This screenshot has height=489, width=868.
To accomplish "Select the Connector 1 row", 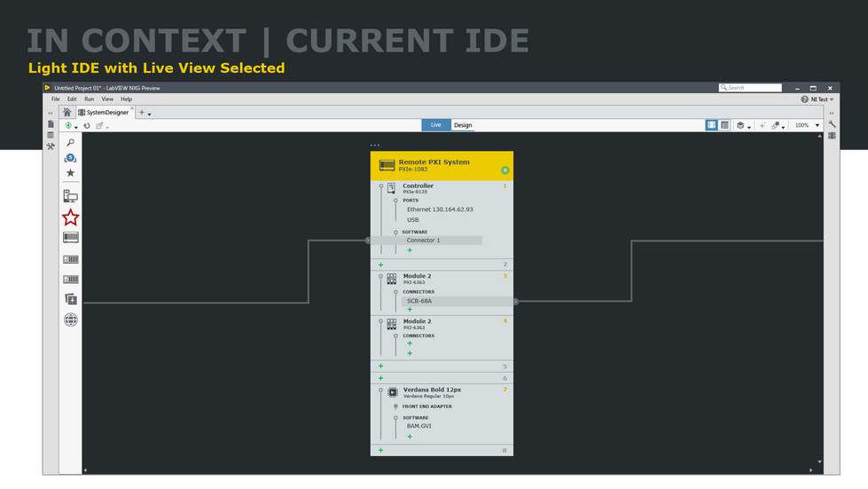I will tap(426, 241).
